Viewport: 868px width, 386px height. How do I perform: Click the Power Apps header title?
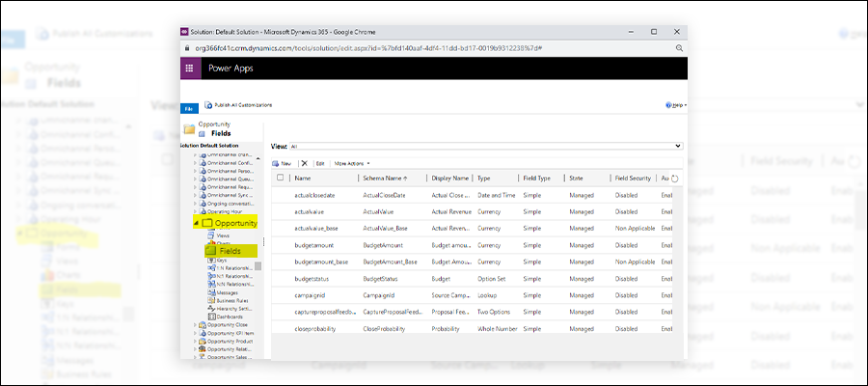click(231, 69)
